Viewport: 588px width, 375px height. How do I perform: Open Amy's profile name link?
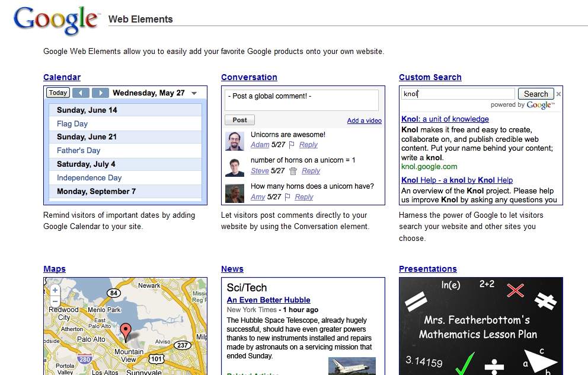[258, 197]
